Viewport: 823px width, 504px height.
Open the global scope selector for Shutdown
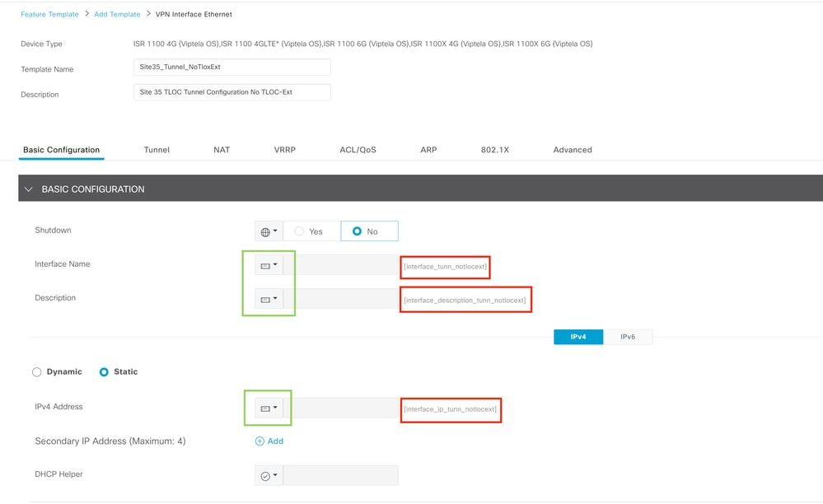click(268, 231)
